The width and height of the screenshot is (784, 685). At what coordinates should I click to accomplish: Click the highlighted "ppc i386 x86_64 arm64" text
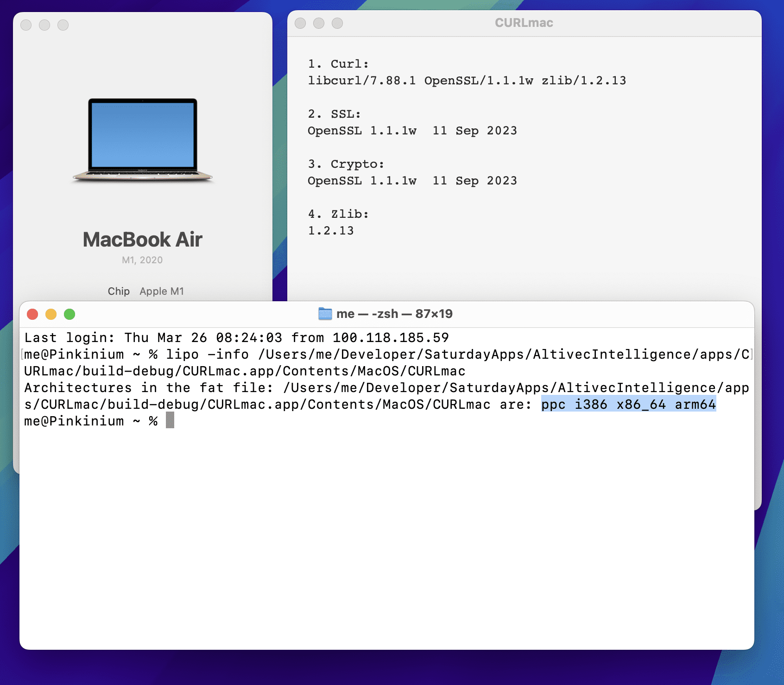pos(628,405)
